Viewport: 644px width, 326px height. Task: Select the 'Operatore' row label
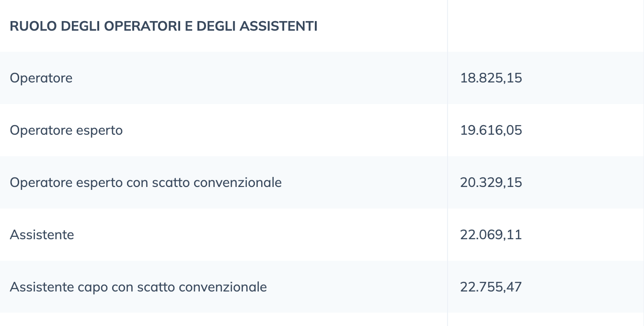(41, 78)
